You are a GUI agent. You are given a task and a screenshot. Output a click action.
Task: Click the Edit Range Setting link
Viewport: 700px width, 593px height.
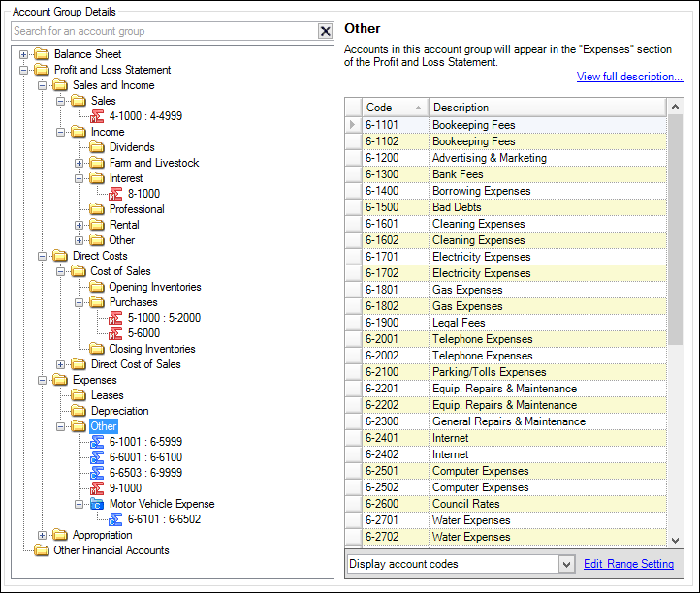628,564
